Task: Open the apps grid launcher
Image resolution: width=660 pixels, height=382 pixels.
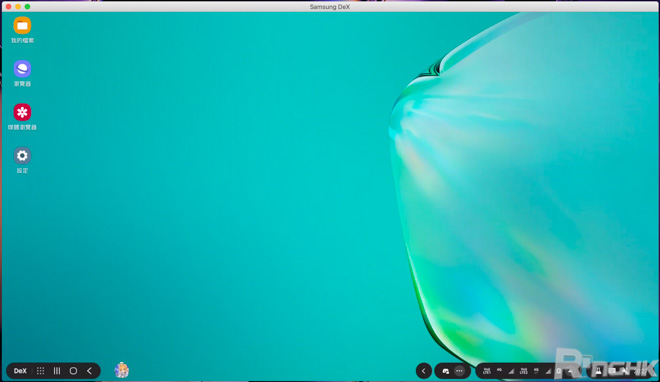Action: (x=40, y=371)
